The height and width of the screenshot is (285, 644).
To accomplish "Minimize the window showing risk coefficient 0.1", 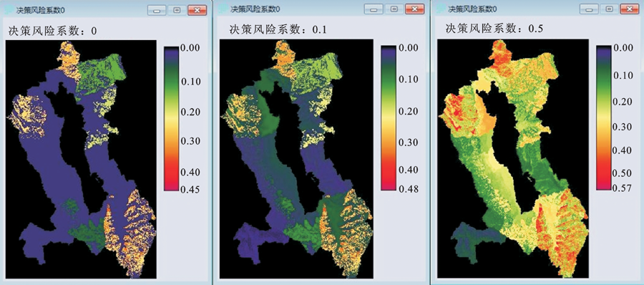I will coord(374,9).
